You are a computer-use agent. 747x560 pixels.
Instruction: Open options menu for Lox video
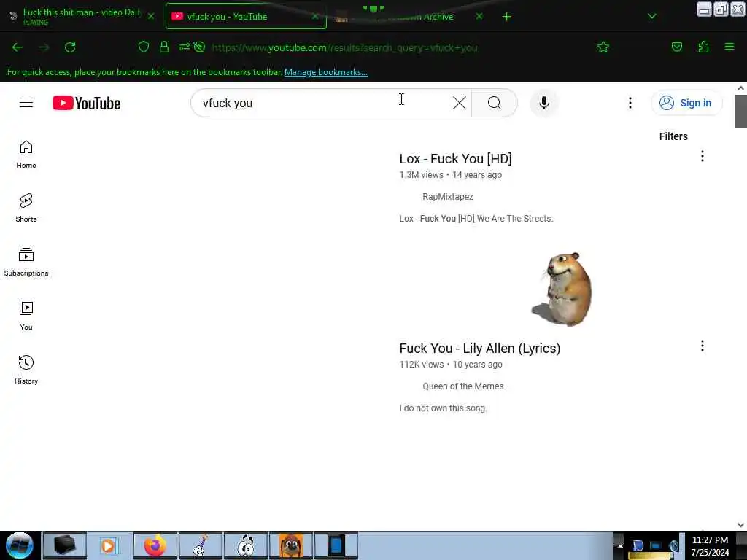tap(702, 156)
